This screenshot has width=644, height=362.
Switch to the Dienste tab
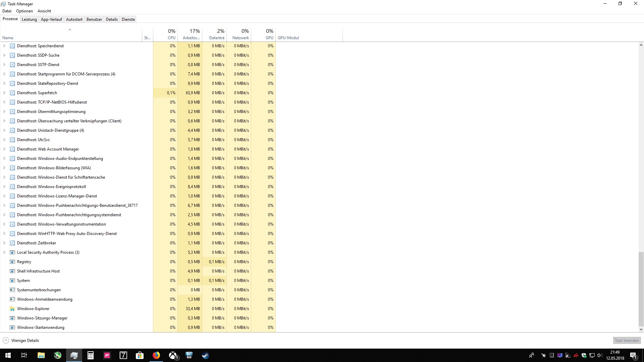point(128,19)
